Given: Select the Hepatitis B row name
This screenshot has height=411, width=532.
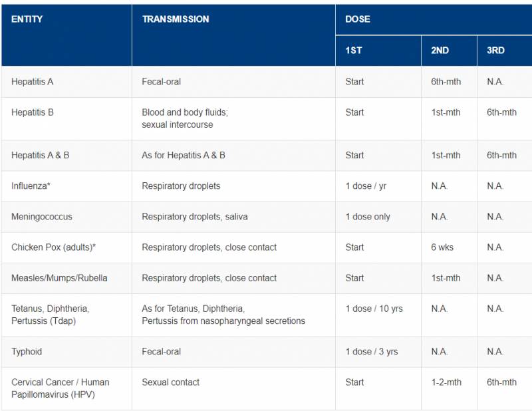Looking at the screenshot, I should click(x=33, y=112).
